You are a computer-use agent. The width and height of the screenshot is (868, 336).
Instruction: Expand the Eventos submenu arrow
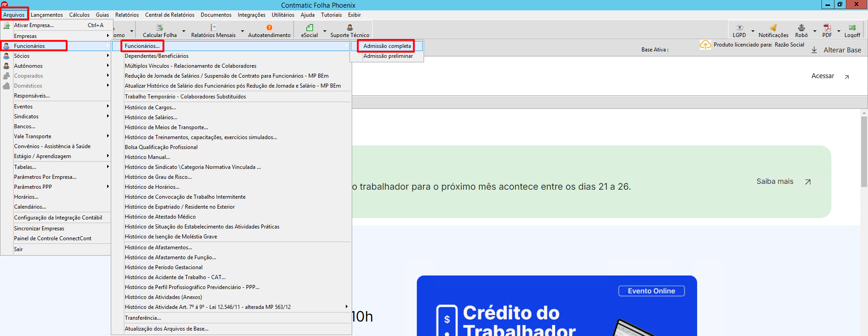coord(108,106)
